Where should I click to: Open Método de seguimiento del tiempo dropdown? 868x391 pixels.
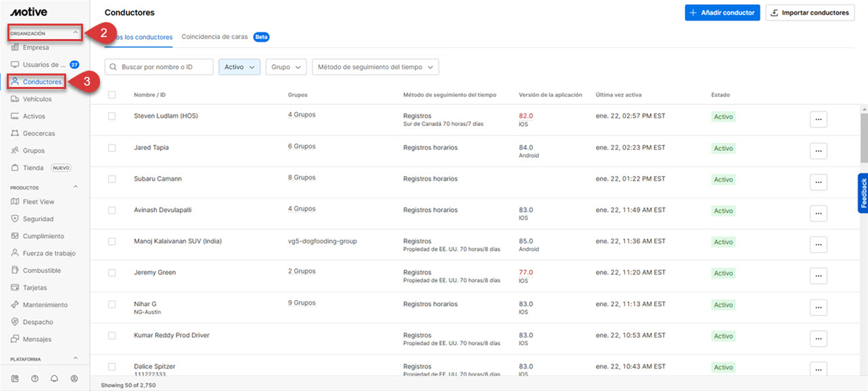(375, 67)
